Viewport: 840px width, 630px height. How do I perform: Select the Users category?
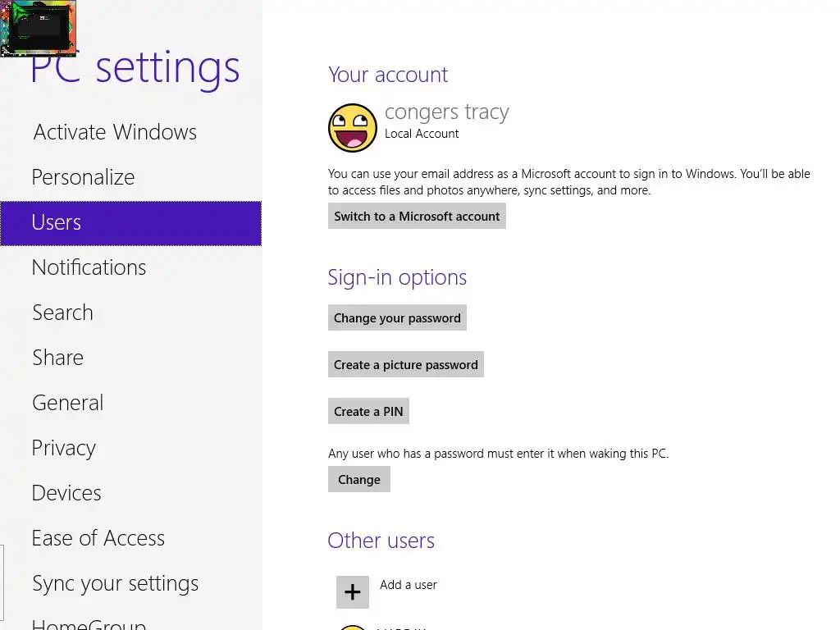click(x=130, y=223)
